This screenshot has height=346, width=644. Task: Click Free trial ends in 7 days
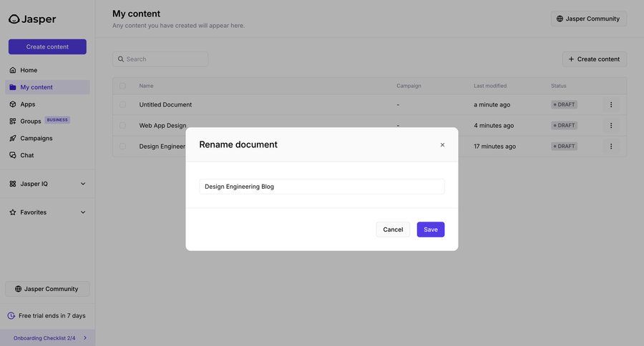[52, 316]
